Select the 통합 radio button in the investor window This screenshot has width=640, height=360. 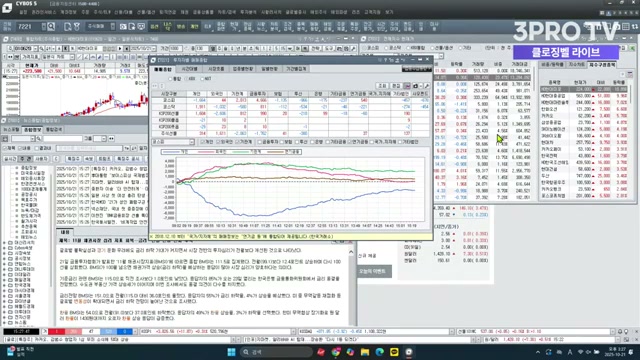click(170, 79)
